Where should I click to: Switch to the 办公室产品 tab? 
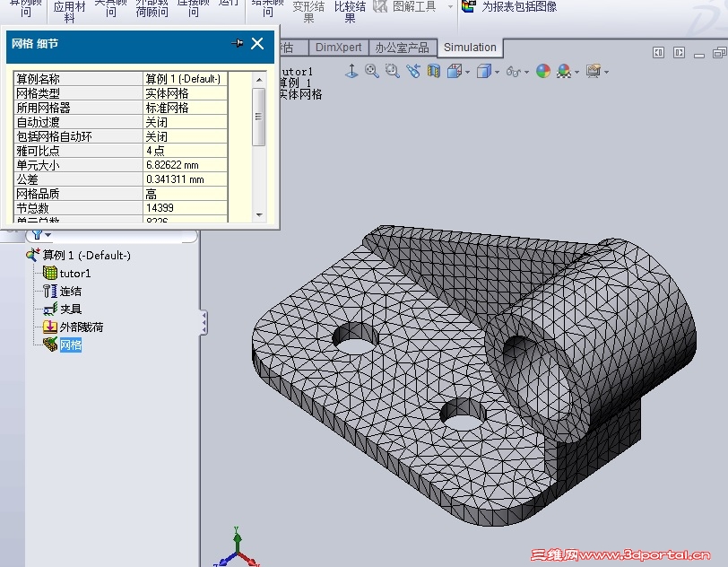402,48
